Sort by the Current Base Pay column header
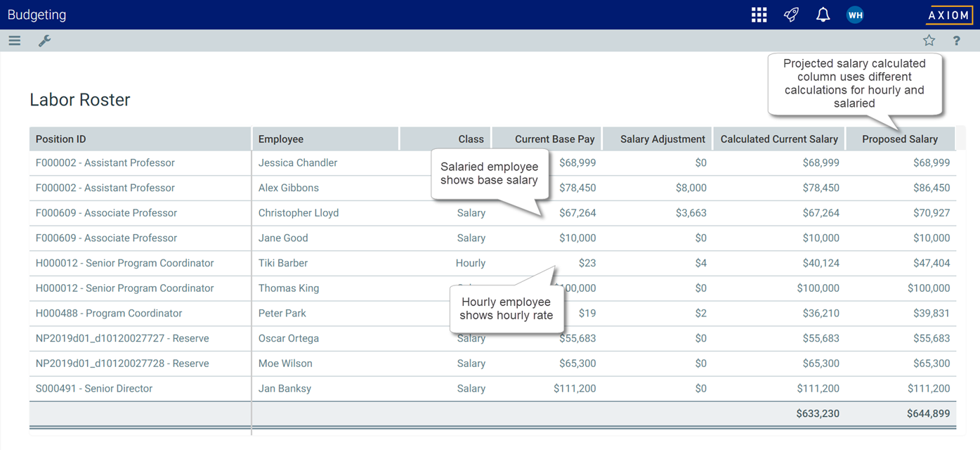 (x=555, y=139)
